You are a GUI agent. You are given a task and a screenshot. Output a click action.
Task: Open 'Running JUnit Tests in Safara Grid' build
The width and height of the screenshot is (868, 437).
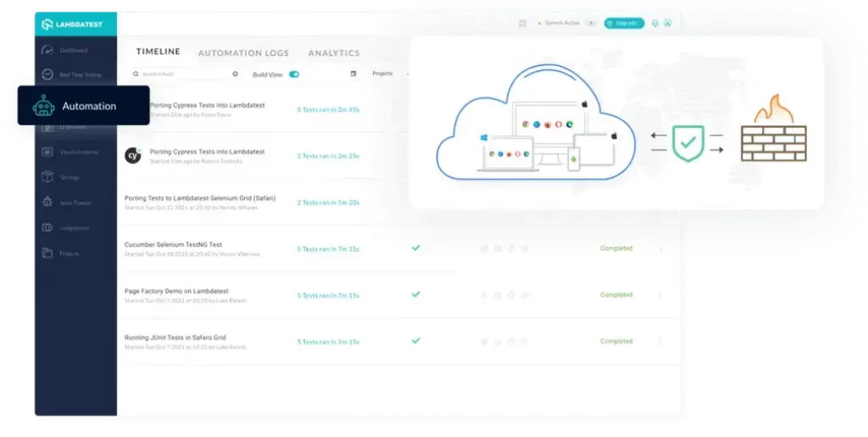pyautogui.click(x=175, y=337)
